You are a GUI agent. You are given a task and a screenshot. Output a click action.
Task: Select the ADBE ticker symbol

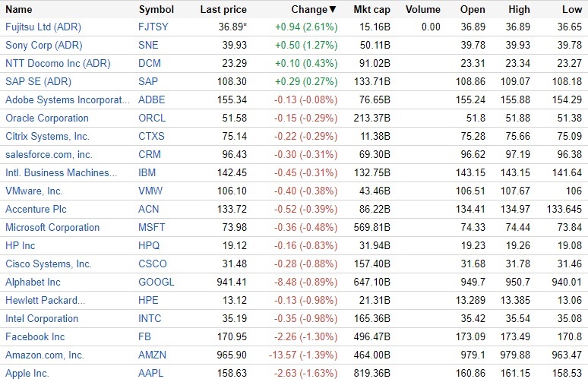coord(152,100)
